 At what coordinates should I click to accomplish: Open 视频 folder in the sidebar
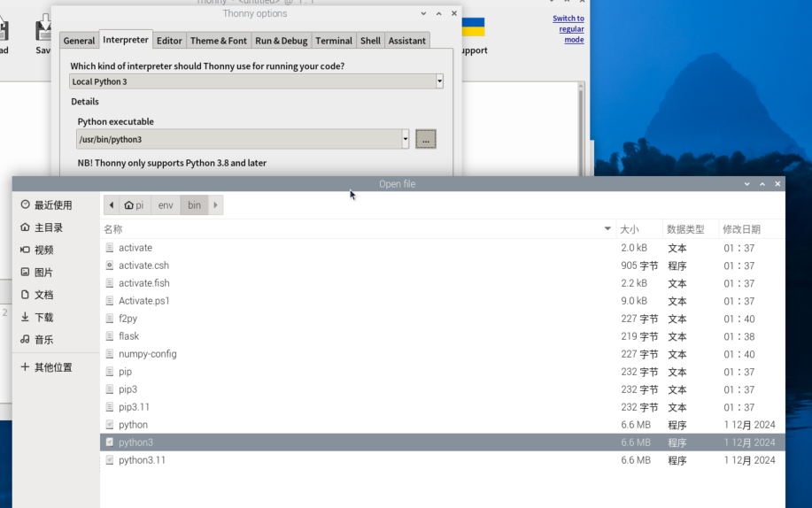click(x=56, y=250)
